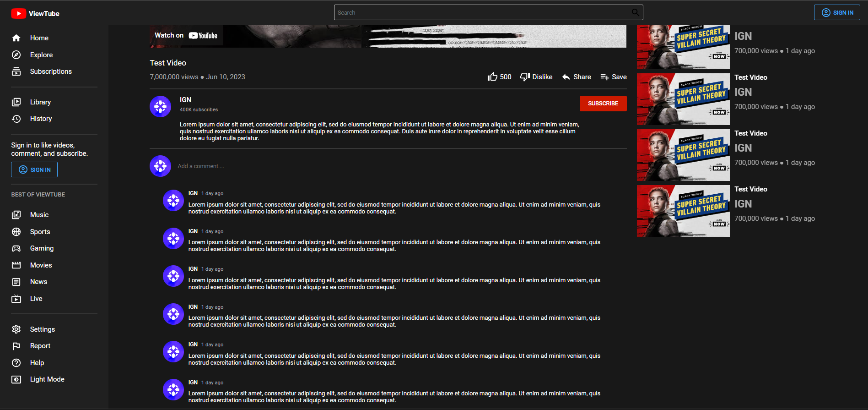Subscribe to the IGN channel
The width and height of the screenshot is (868, 410).
(x=603, y=104)
